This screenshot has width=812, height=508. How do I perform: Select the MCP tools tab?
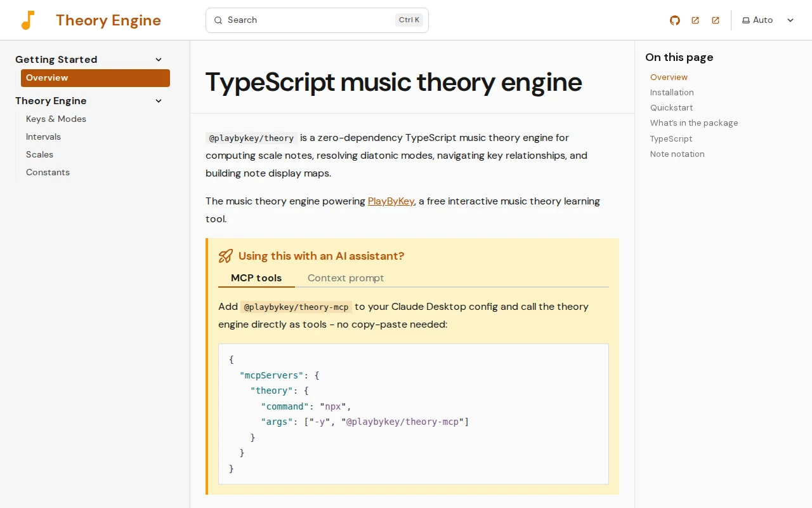tap(256, 278)
